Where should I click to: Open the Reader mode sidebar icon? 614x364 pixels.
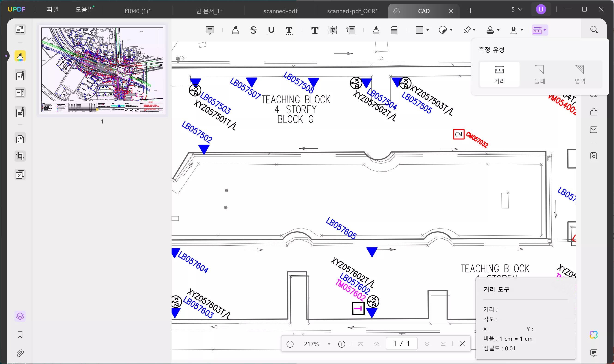tap(20, 30)
